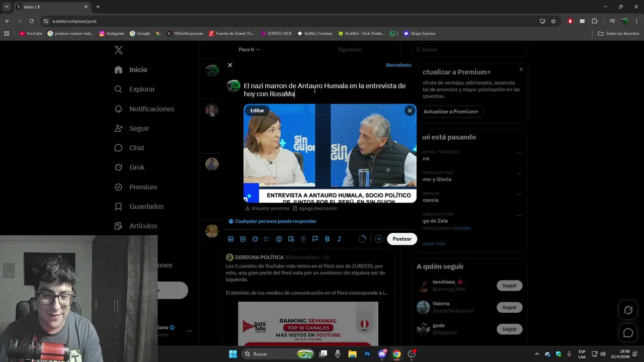The width and height of the screenshot is (644, 362).
Task: Open Explorar in sidebar
Action: click(x=135, y=89)
